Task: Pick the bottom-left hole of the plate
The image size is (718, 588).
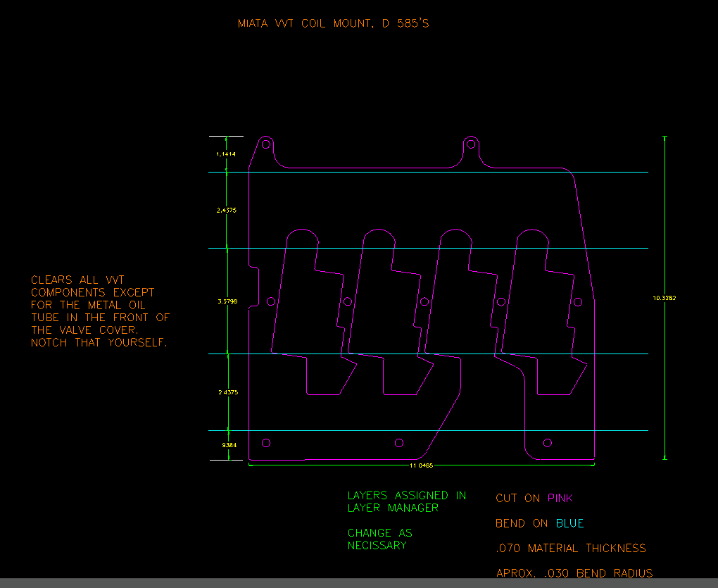Action: click(x=266, y=443)
